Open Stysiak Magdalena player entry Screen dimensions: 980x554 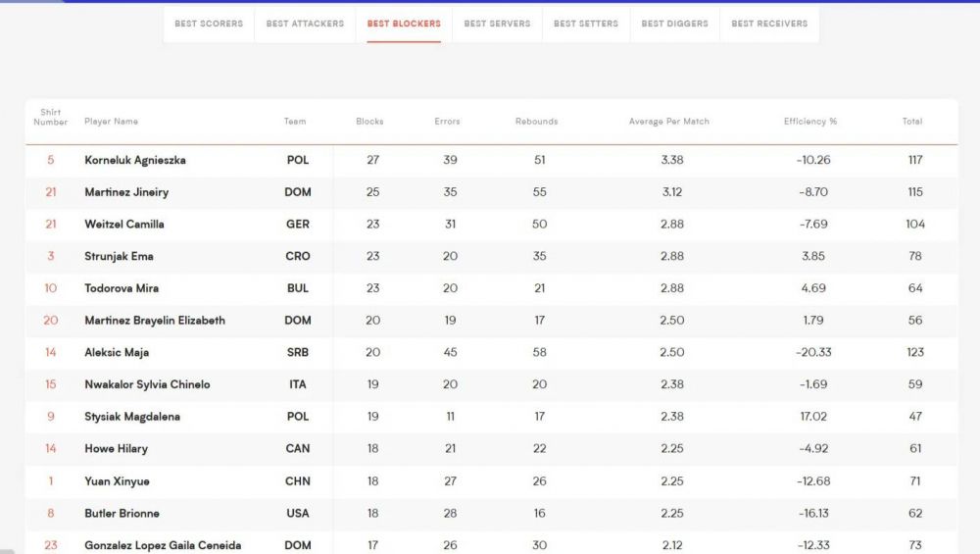pyautogui.click(x=131, y=417)
